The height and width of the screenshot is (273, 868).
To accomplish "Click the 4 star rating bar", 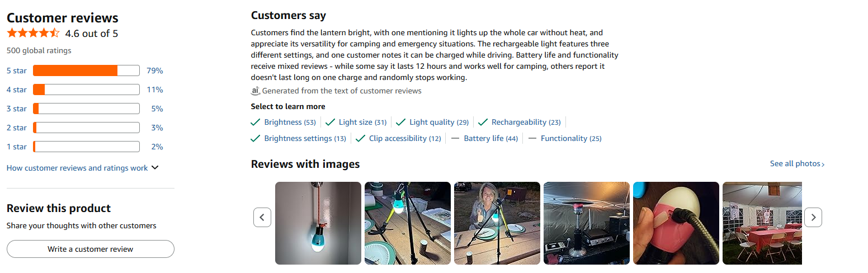I will [86, 90].
